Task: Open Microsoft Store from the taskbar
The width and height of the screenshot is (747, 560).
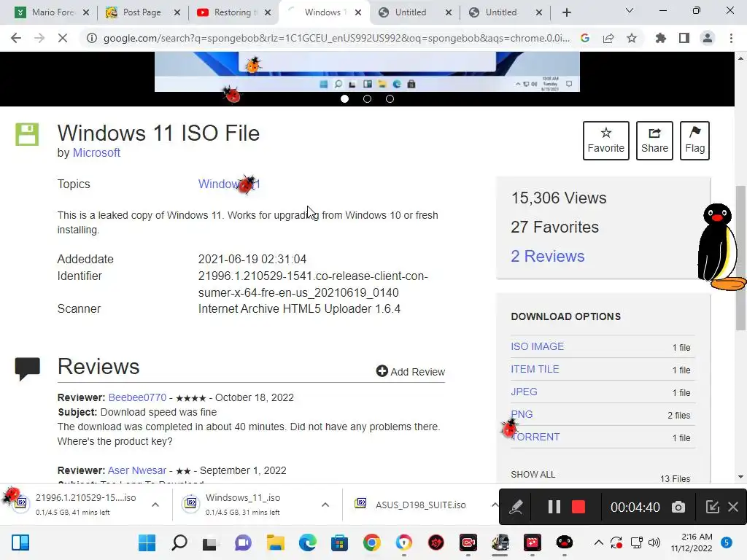Action: point(339,542)
